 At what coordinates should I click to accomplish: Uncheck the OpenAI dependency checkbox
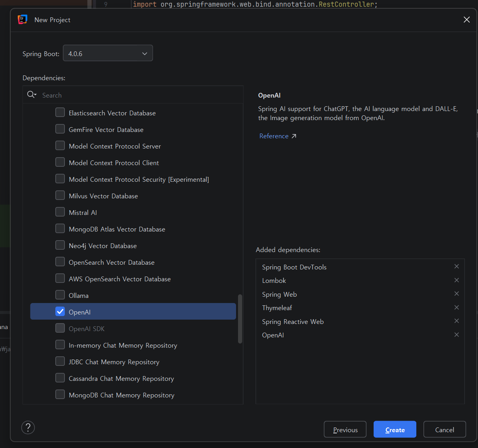pos(60,312)
